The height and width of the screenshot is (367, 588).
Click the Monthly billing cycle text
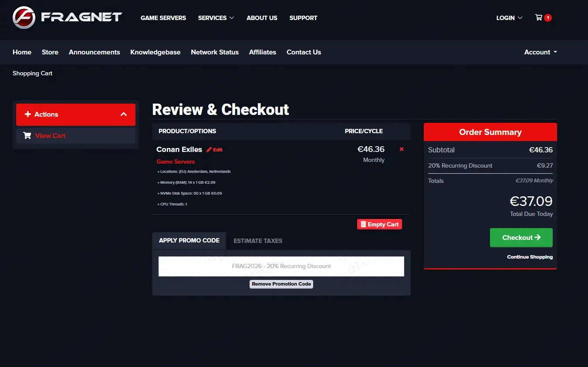tap(374, 160)
